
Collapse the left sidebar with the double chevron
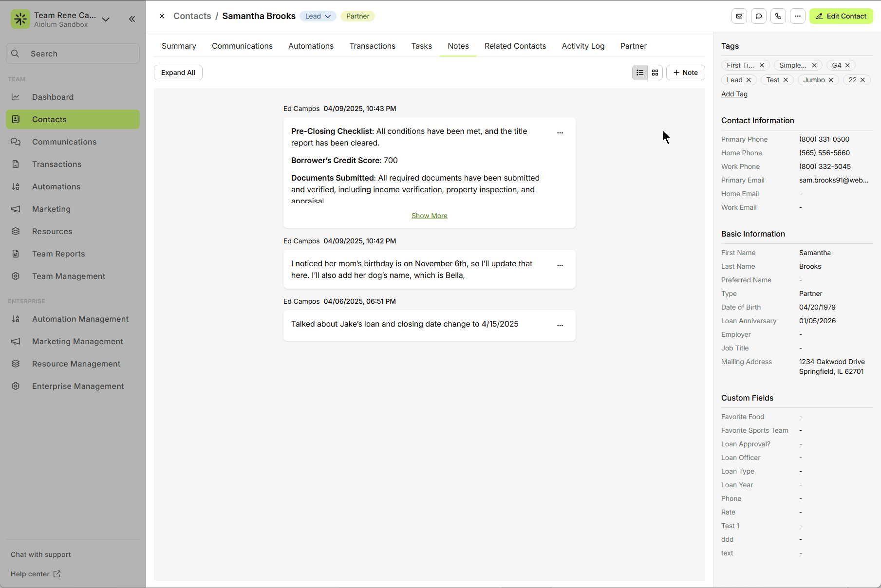tap(131, 19)
